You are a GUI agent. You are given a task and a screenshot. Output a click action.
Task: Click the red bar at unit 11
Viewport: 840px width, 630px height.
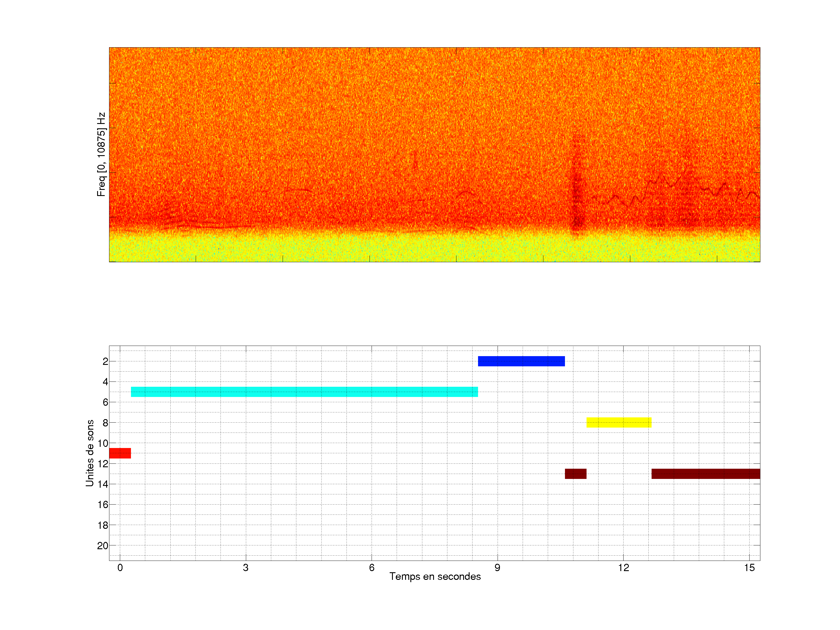coord(120,453)
